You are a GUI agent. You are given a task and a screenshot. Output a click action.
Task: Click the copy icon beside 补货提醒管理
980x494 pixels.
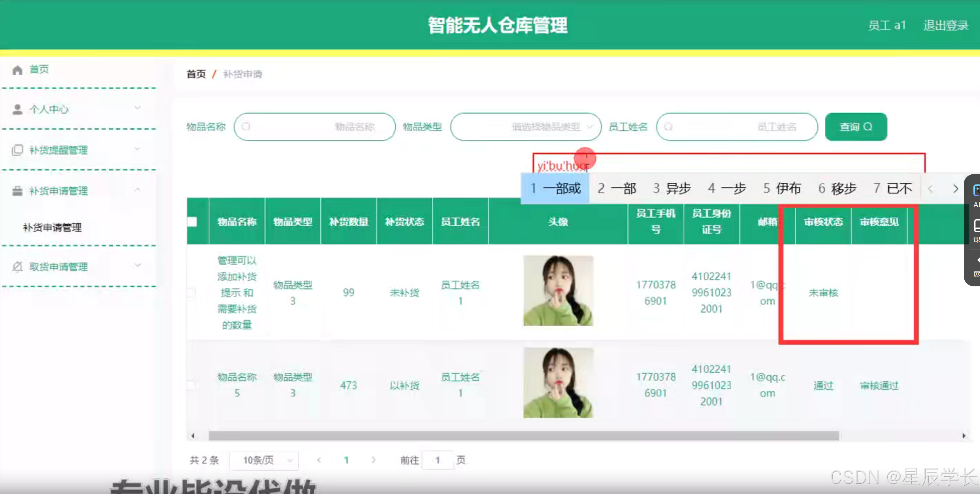point(17,150)
